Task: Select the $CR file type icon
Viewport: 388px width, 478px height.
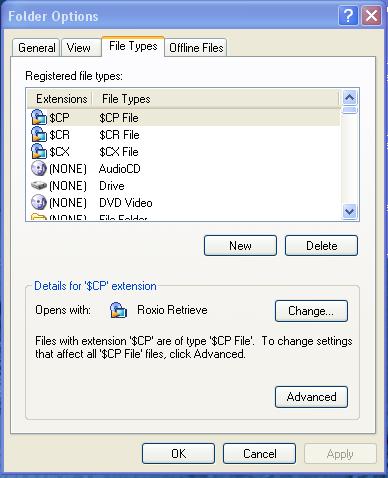Action: pos(39,135)
